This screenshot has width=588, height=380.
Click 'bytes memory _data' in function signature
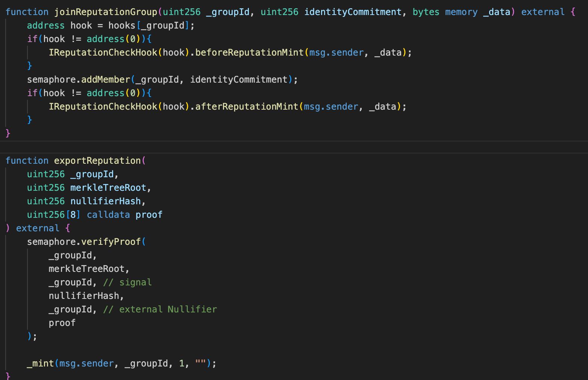(x=461, y=12)
